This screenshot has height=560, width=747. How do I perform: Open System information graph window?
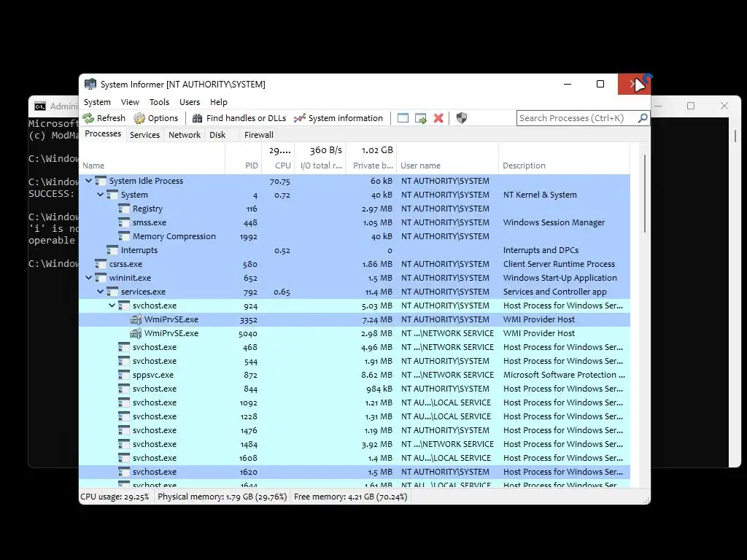(x=338, y=118)
